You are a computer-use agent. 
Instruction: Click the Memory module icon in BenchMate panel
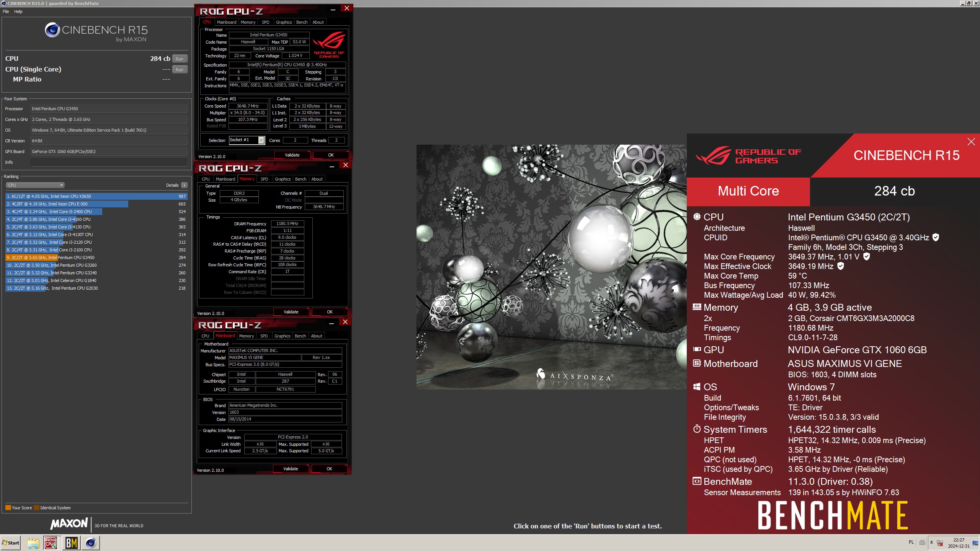pos(697,307)
